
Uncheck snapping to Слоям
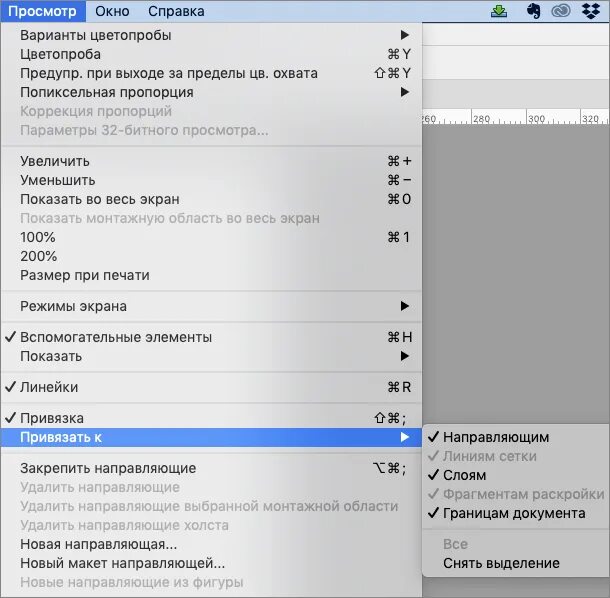[x=516, y=475]
